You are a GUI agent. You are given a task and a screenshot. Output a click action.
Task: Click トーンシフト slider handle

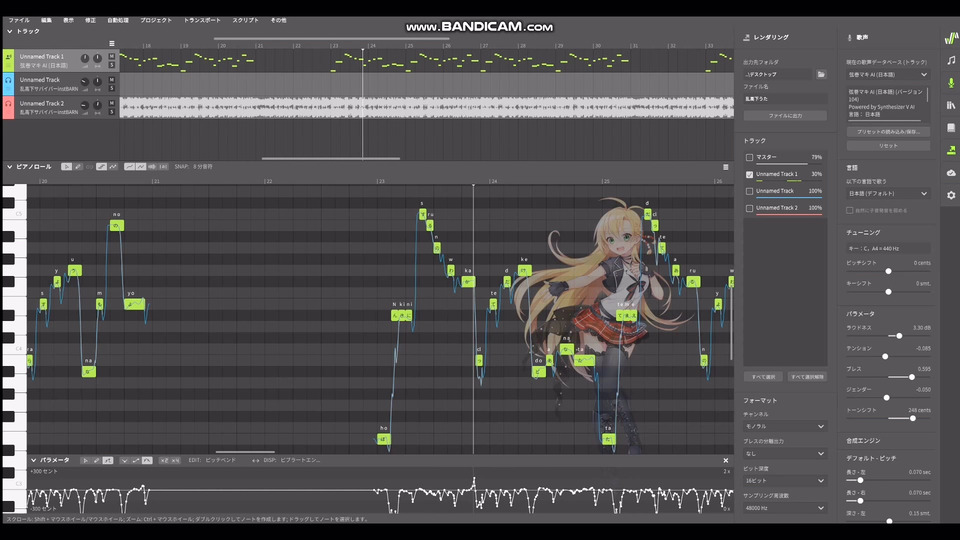pos(913,419)
